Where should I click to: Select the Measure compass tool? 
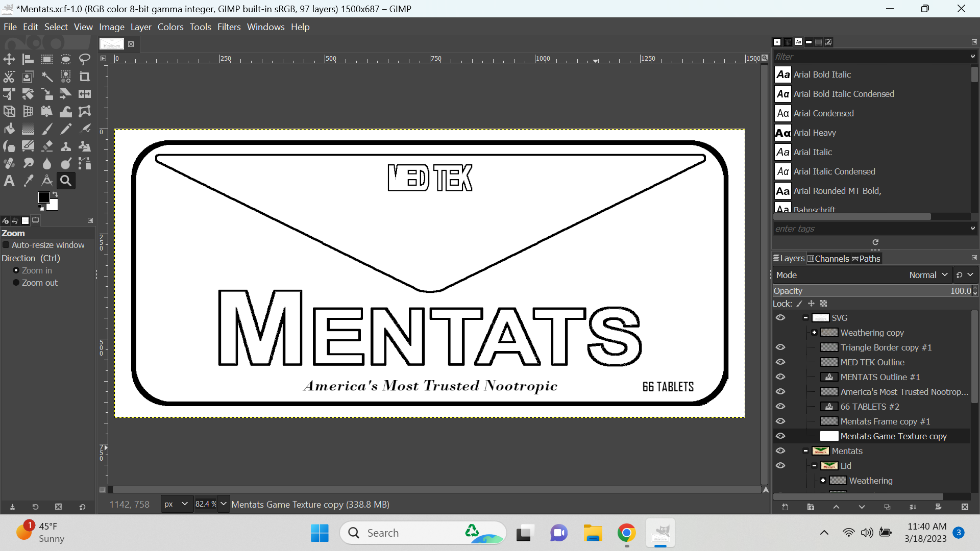pos(47,181)
